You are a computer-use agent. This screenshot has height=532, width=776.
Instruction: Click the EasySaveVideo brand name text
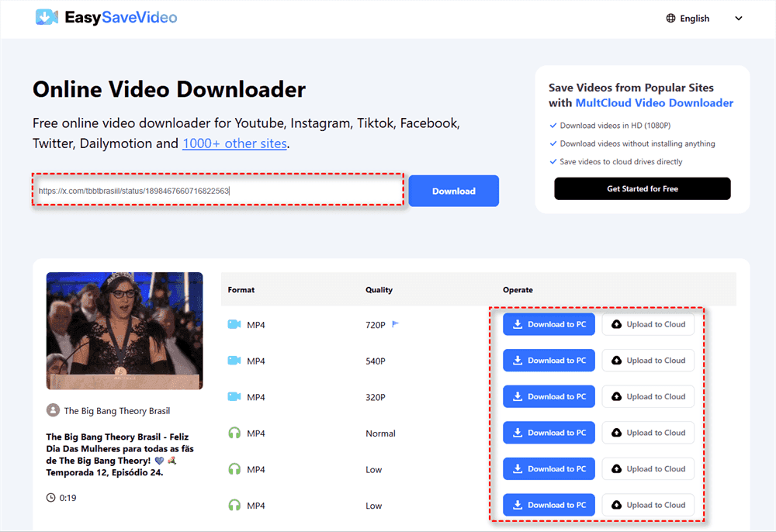(x=121, y=17)
